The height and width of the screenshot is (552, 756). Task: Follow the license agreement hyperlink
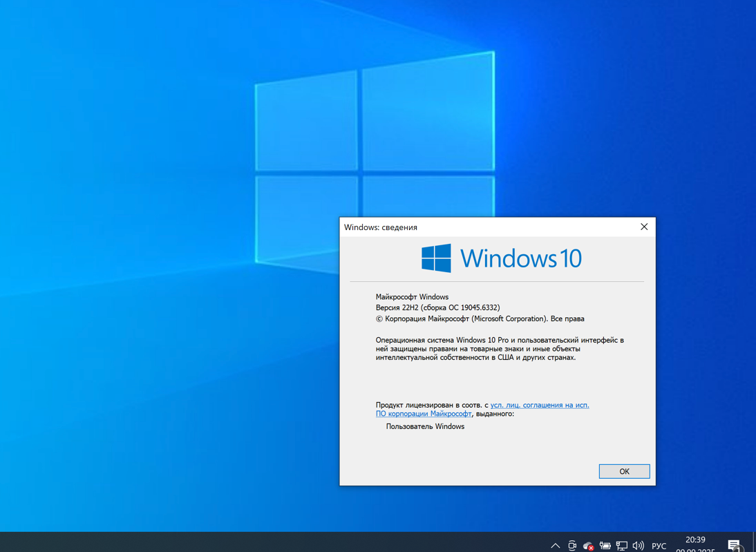pos(539,405)
